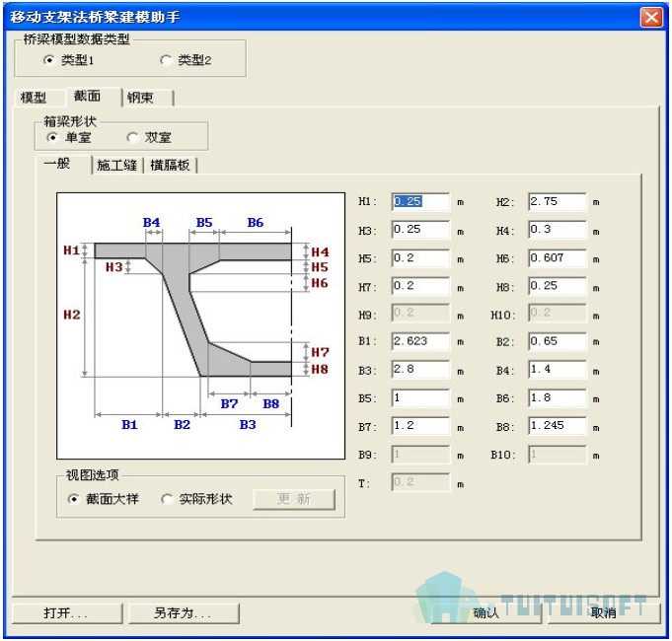Click the 另存为... button
Viewport: 672px width, 641px height.
184,613
